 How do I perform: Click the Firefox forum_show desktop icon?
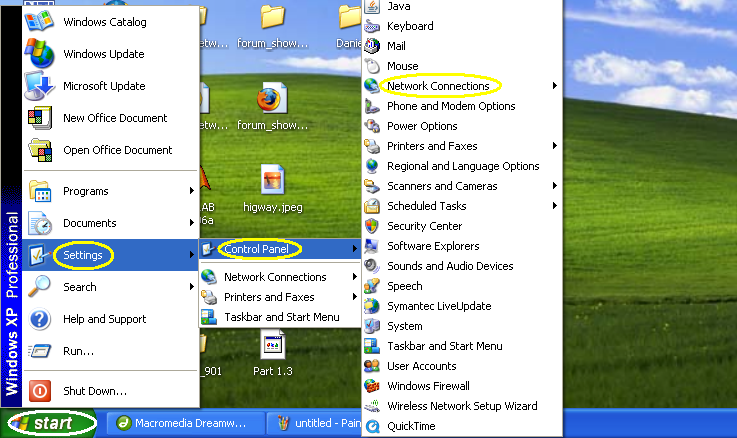click(x=272, y=98)
